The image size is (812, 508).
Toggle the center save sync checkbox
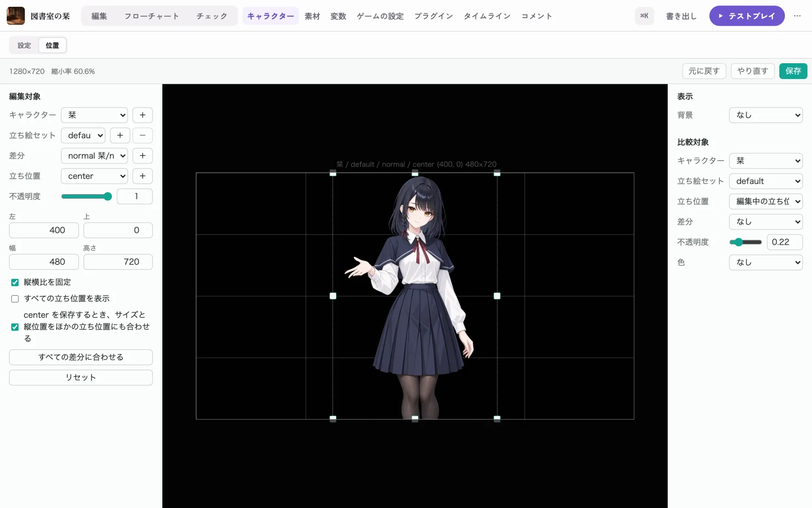point(15,327)
